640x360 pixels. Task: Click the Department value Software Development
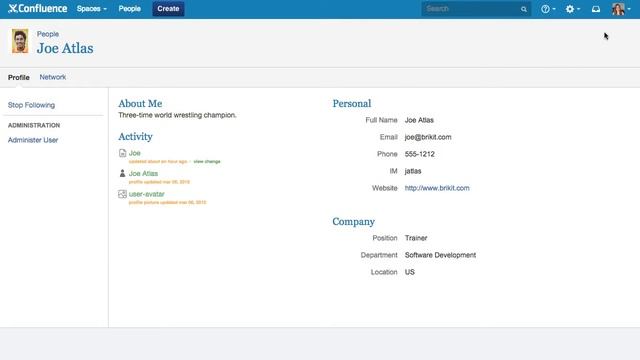coord(440,255)
